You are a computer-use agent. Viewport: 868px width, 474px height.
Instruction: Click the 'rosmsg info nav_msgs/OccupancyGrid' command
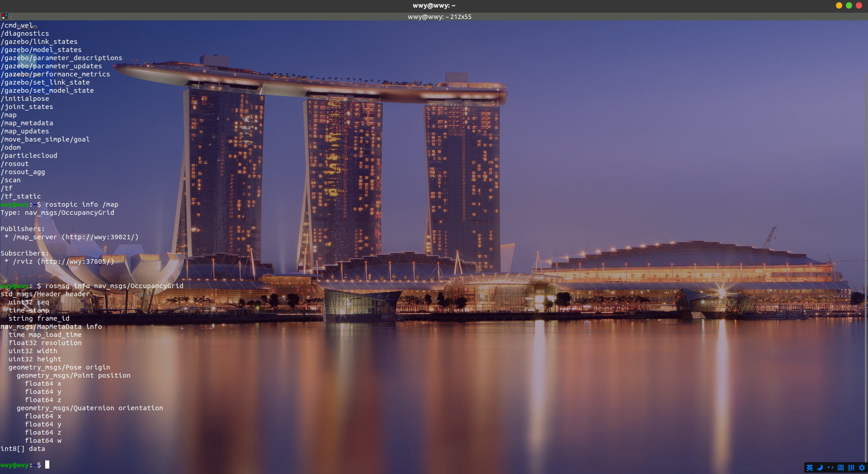pyautogui.click(x=114, y=286)
